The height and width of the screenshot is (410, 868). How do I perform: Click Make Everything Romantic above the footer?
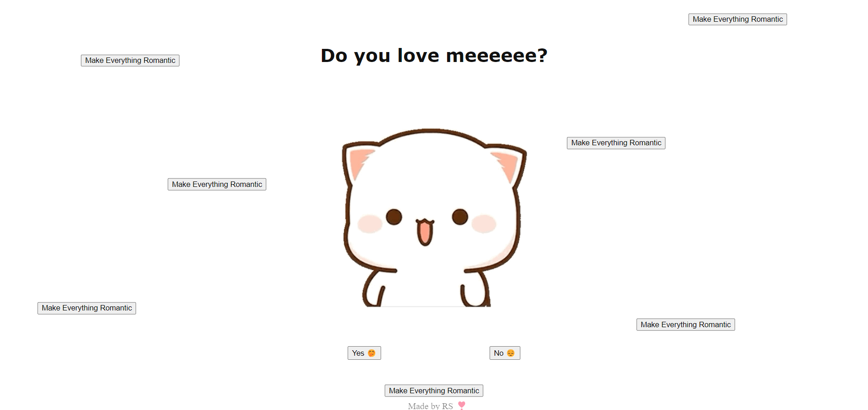[x=434, y=391]
